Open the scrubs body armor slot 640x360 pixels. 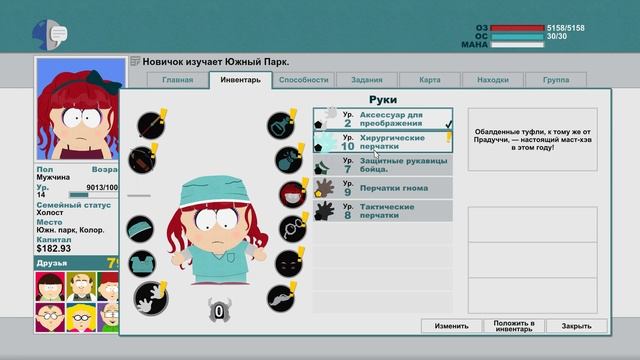[142, 264]
